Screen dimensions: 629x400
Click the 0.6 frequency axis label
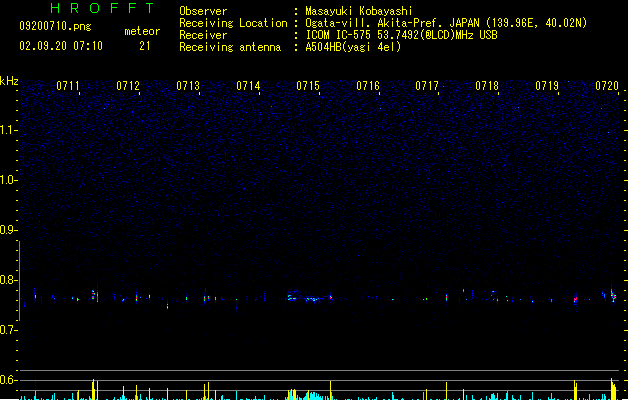pyautogui.click(x=8, y=380)
